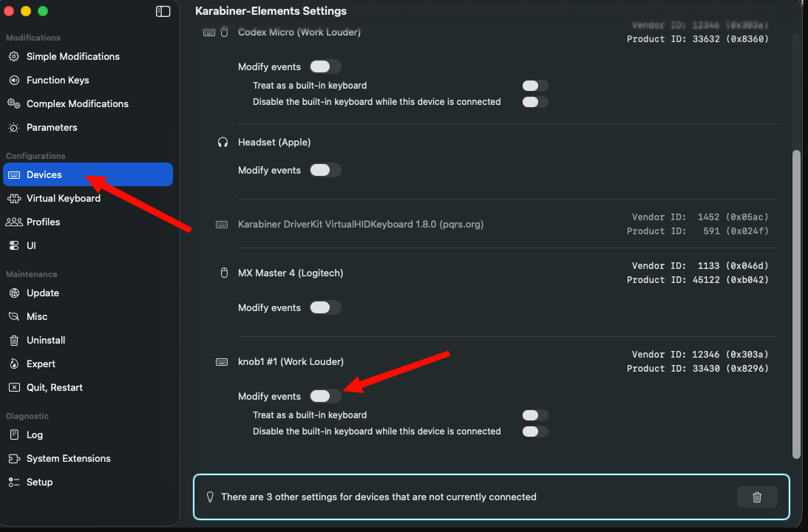Viewport: 808px width, 532px height.
Task: Open Misc settings
Action: 88,317
